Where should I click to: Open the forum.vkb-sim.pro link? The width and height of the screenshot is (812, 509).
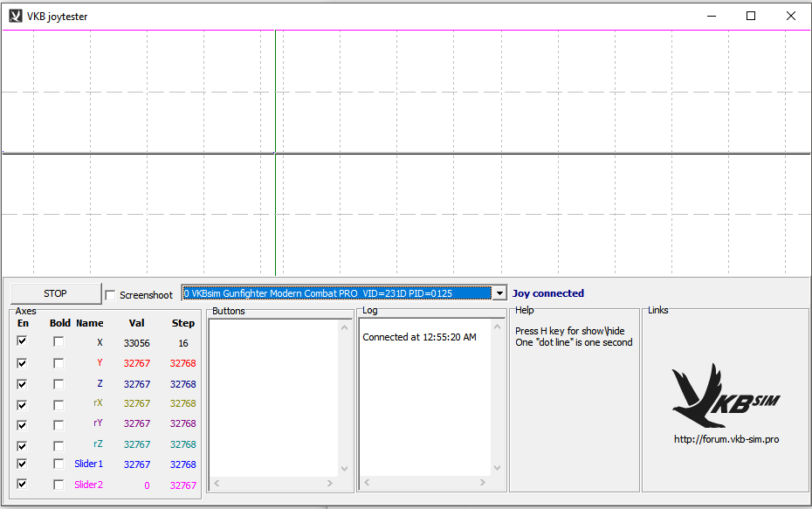[x=726, y=439]
